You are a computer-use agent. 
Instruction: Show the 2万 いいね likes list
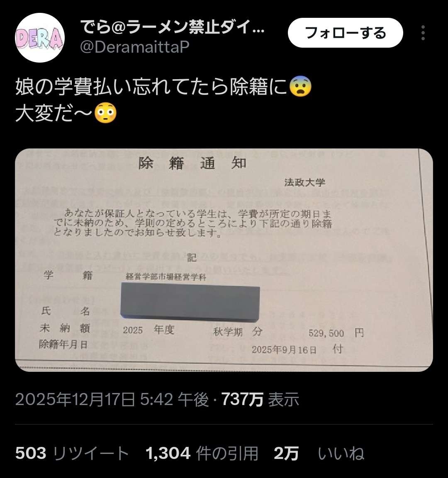[319, 453]
